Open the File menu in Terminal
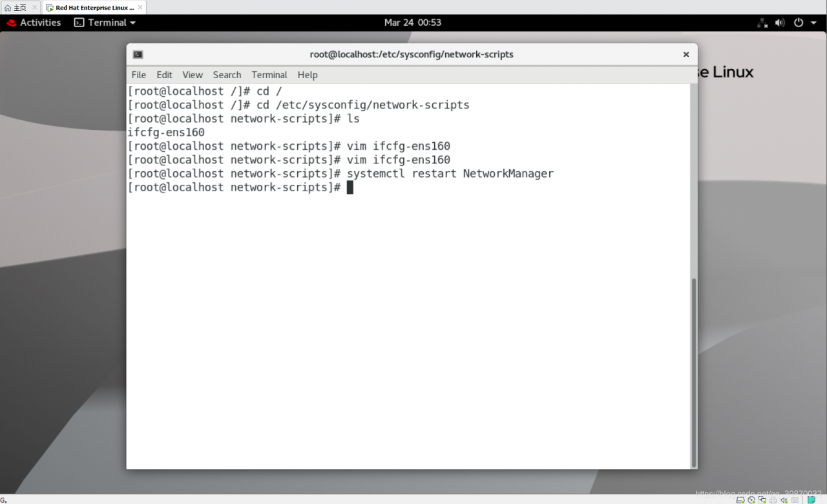 139,75
